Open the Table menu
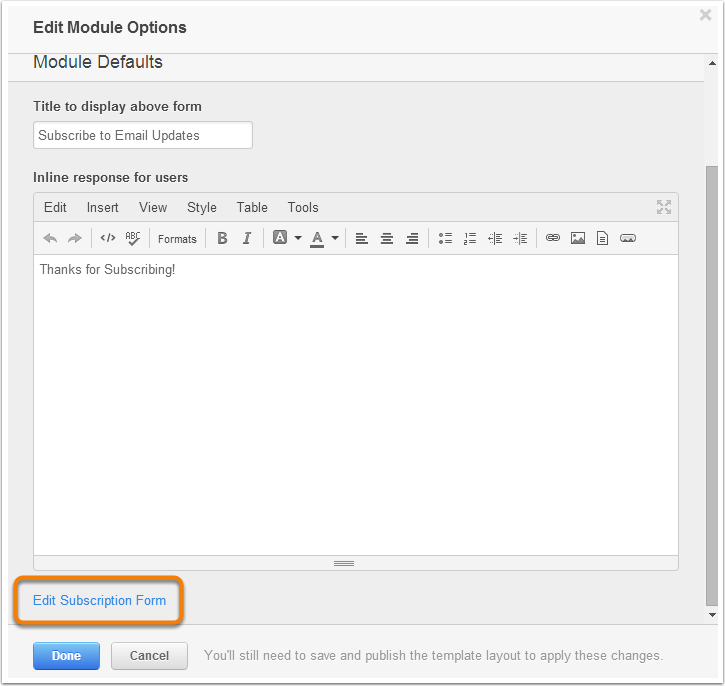This screenshot has height=686, width=725. (x=252, y=208)
